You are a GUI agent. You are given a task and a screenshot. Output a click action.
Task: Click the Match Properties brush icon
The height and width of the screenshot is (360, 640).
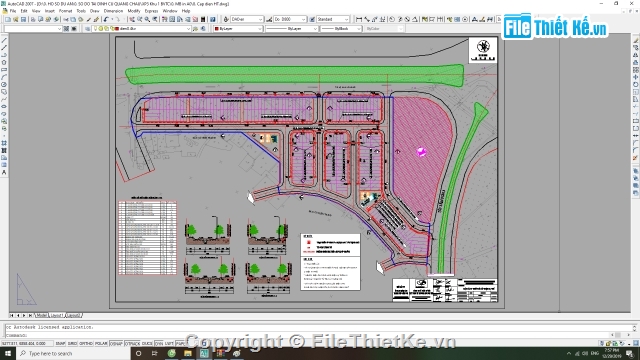(x=96, y=20)
